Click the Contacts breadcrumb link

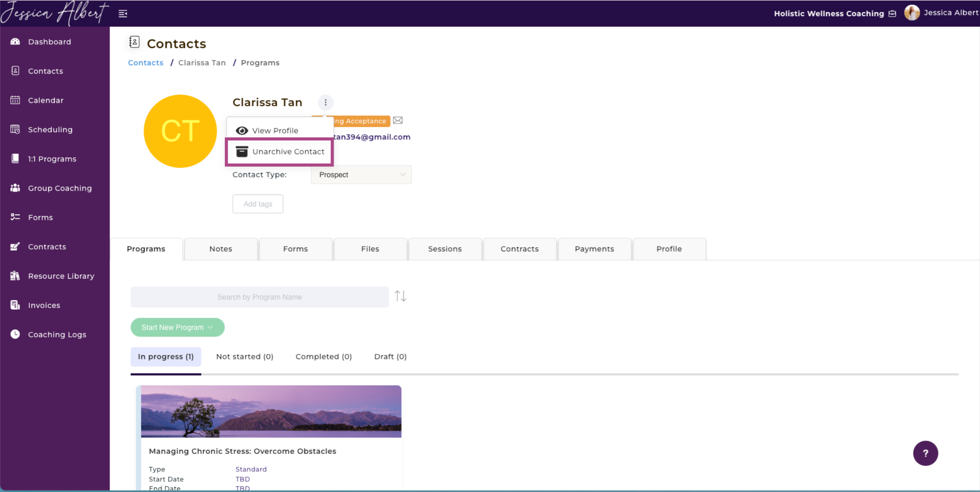point(146,63)
